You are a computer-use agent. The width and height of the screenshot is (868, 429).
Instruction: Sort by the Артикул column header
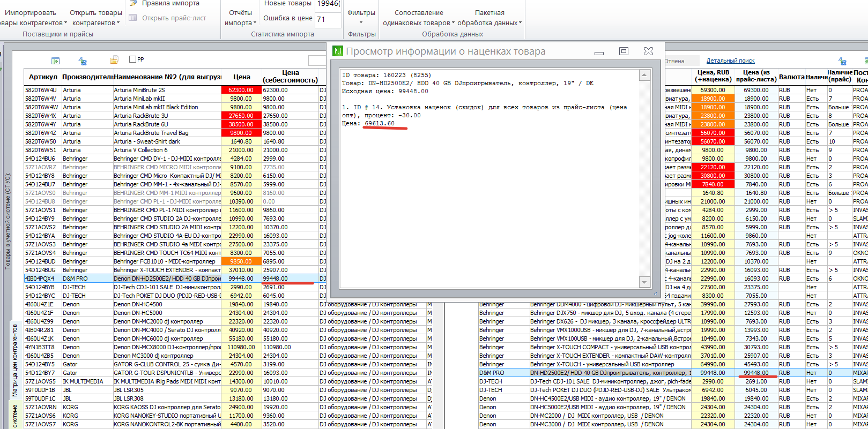point(43,77)
